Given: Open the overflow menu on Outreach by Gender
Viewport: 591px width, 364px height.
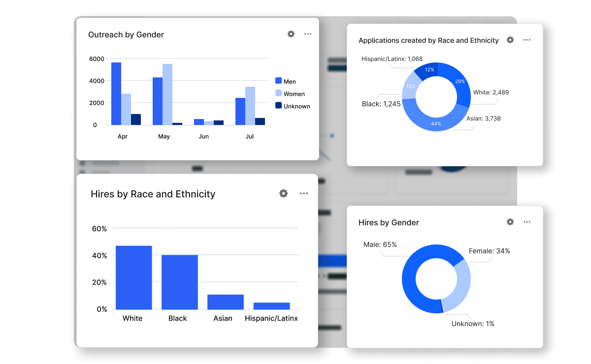Looking at the screenshot, I should pyautogui.click(x=308, y=34).
